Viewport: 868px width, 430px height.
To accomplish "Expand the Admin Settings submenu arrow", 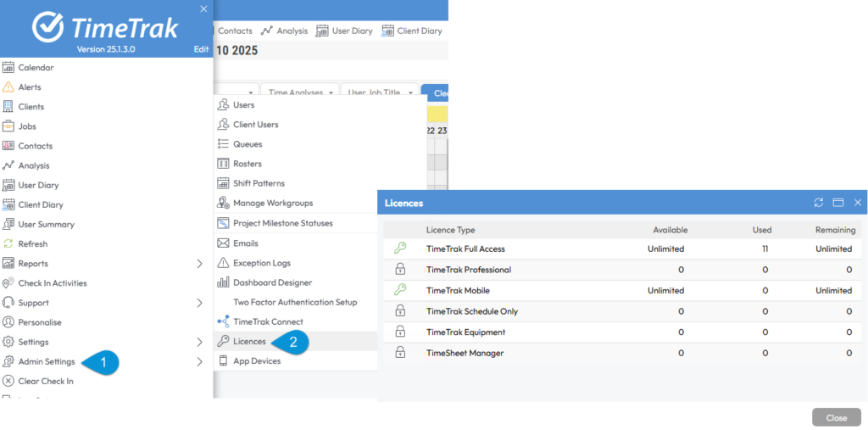I will [200, 362].
